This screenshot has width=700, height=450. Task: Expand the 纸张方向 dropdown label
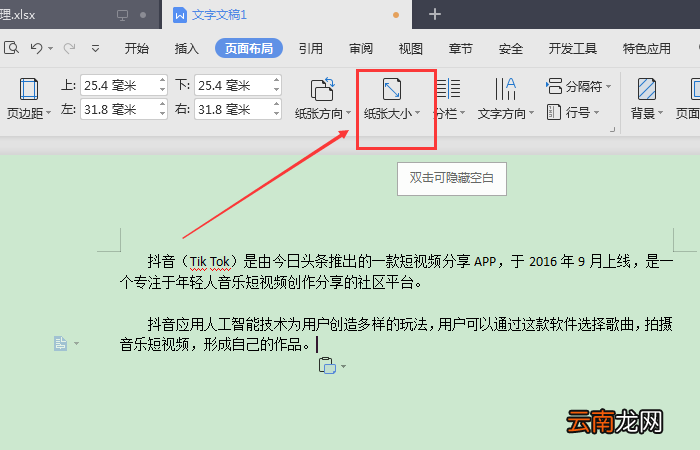point(323,114)
